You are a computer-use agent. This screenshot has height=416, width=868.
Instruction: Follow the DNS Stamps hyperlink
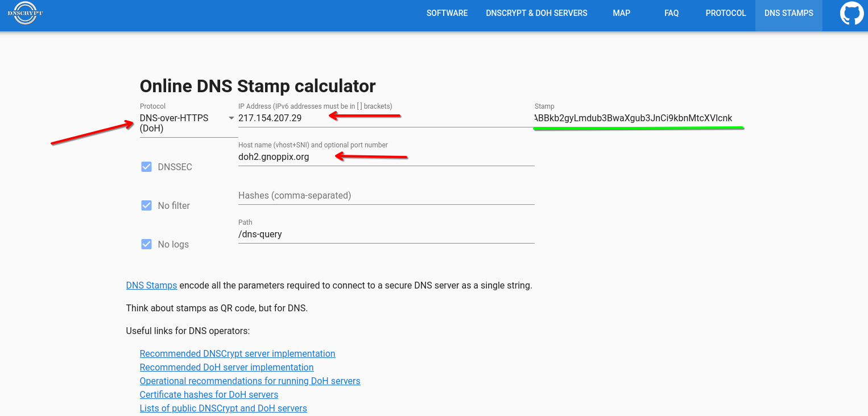tap(151, 285)
